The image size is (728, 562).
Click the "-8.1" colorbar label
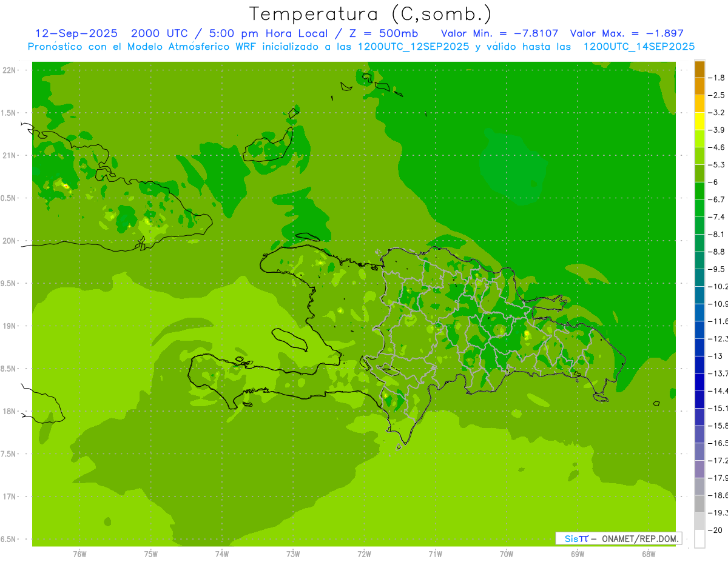pos(717,234)
